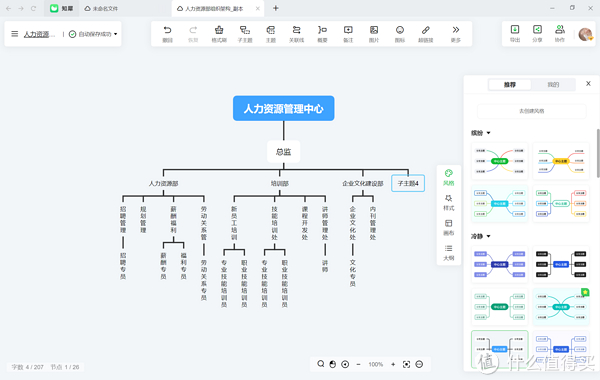Zoom in with the plus button
The width and height of the screenshot is (600, 380).
[393, 365]
